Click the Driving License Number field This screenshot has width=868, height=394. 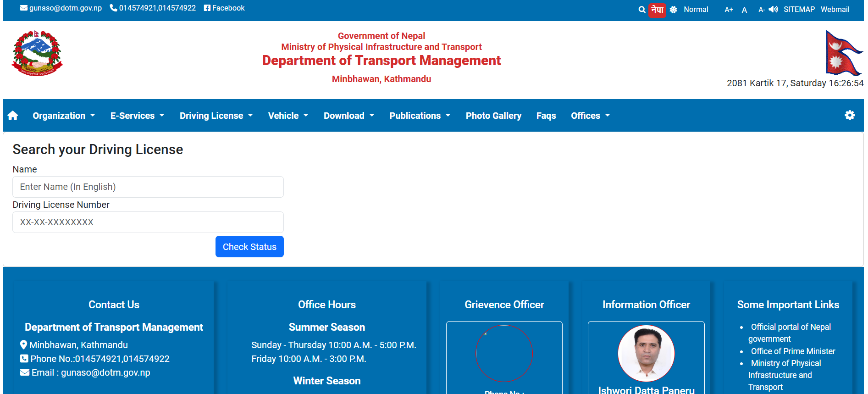click(148, 222)
